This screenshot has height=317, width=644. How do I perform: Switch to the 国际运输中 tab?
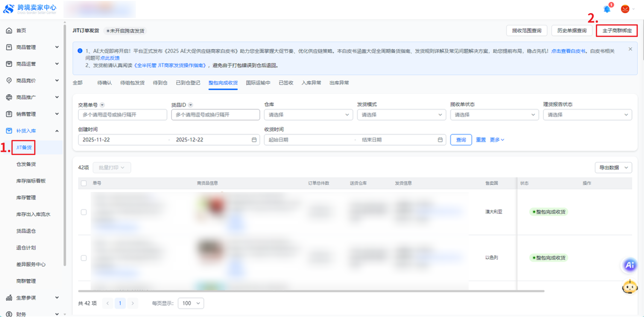point(258,83)
